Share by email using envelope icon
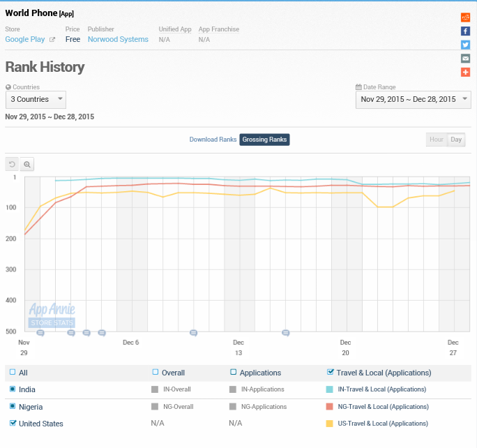 click(x=465, y=59)
